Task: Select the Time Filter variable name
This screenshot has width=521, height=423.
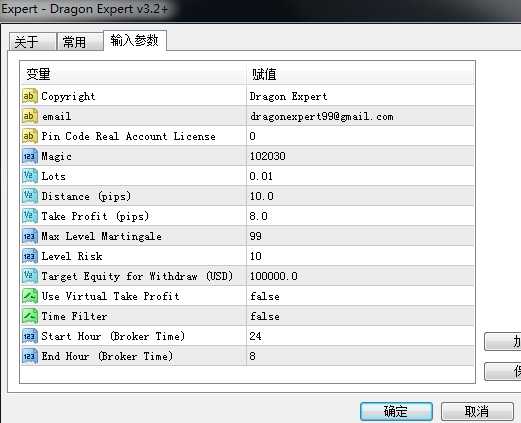Action: point(74,316)
